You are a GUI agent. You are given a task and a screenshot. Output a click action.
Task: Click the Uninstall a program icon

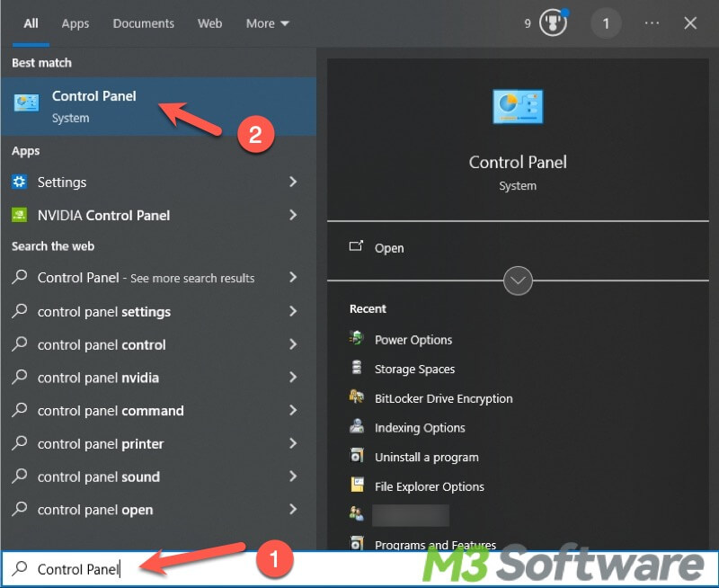[356, 456]
